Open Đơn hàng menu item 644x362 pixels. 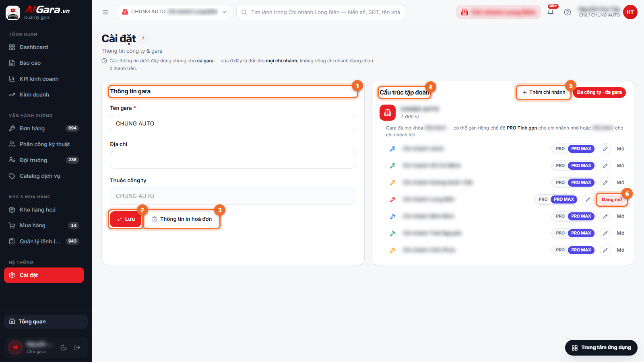pyautogui.click(x=44, y=128)
